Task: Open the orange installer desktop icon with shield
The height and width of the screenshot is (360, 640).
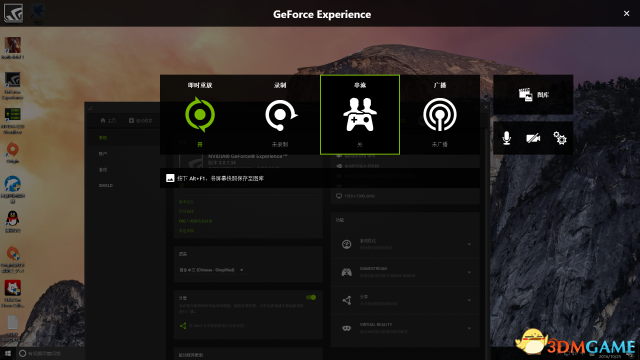Action: 13,260
